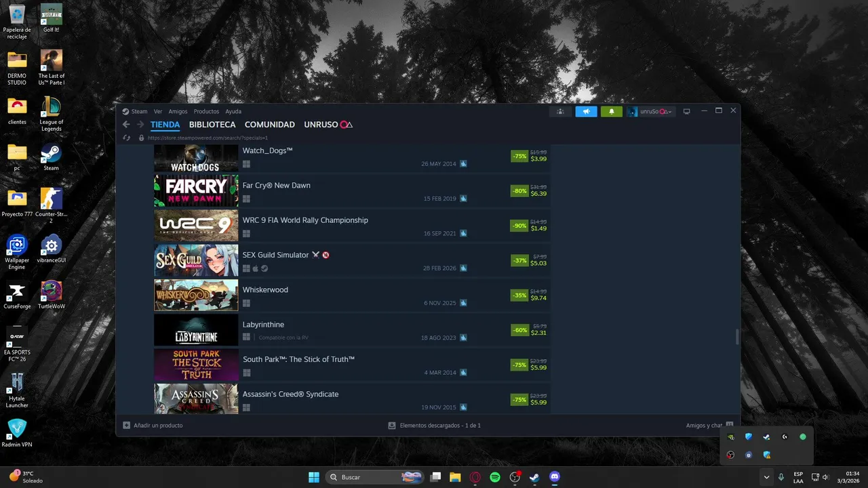Open the Labyrinthine game thumbnail

(x=196, y=330)
